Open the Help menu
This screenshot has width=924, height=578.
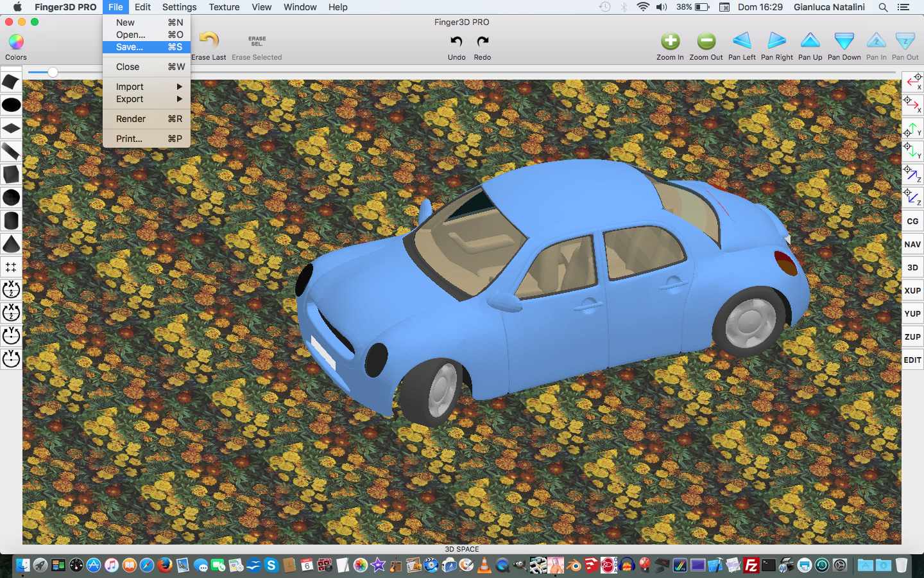point(338,7)
